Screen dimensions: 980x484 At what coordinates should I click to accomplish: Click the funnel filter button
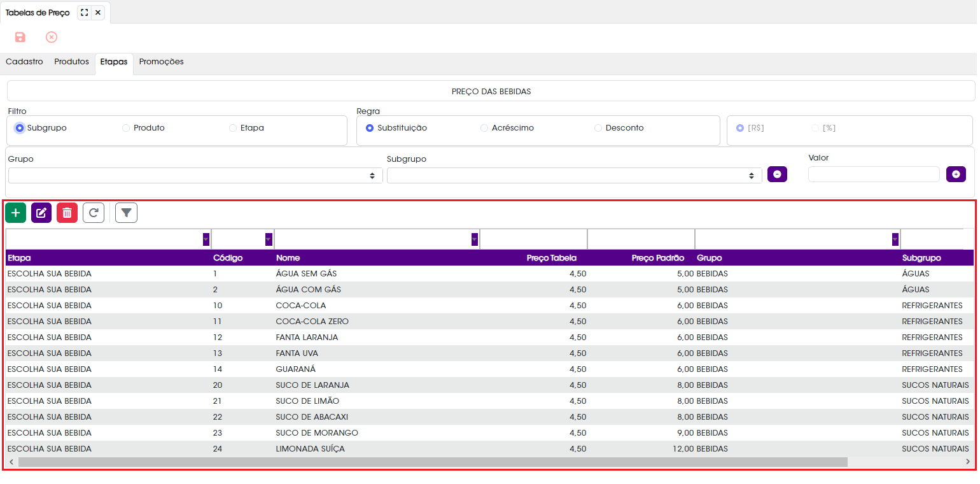126,213
